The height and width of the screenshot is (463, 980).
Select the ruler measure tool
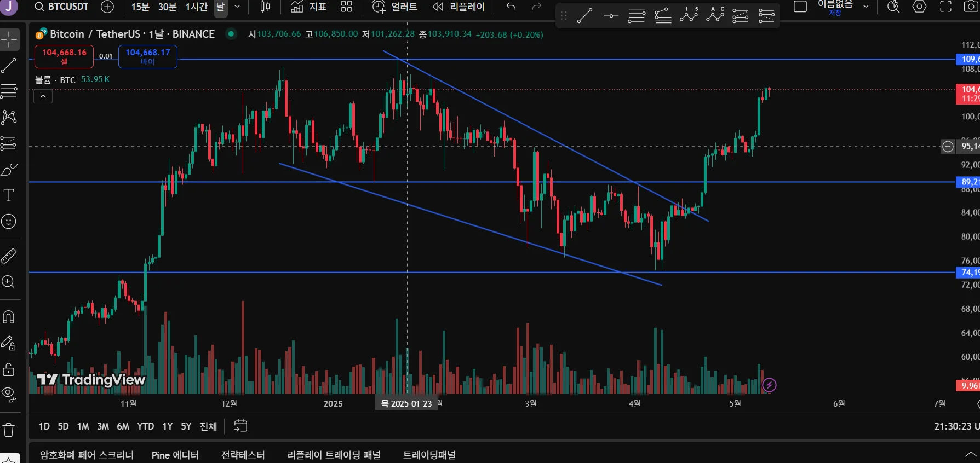[9, 256]
